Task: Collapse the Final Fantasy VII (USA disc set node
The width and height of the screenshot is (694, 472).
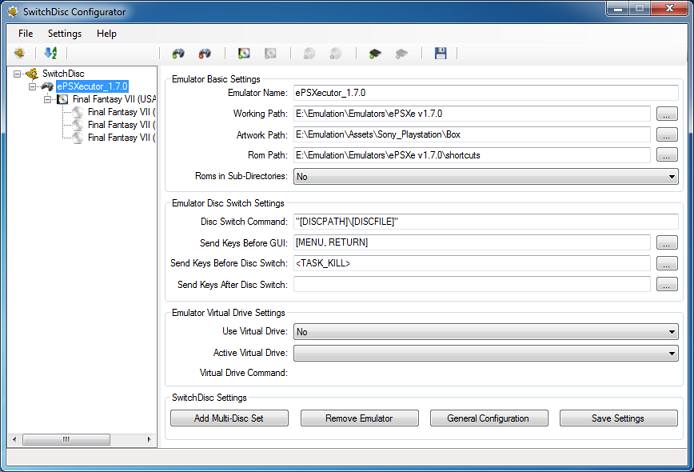Action: coord(47,99)
